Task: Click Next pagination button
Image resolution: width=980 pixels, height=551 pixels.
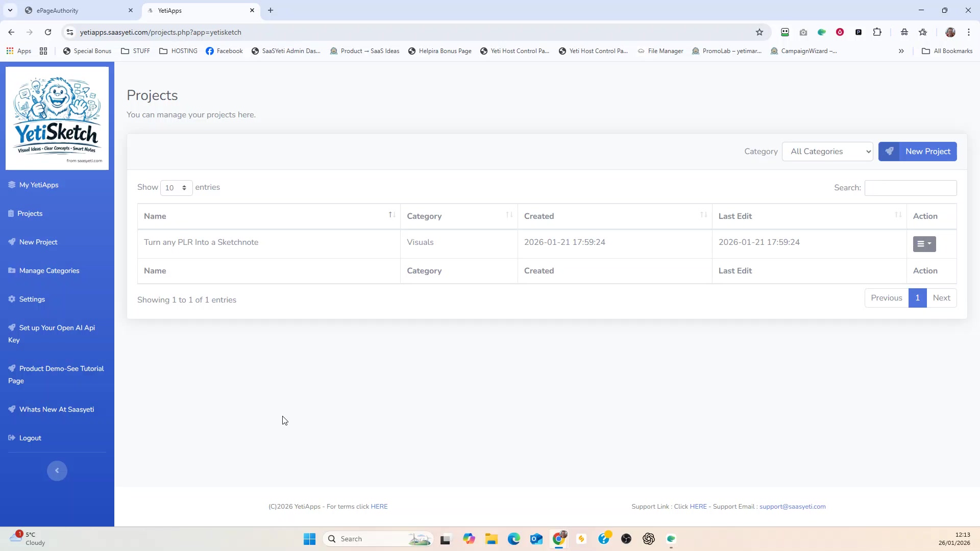Action: pyautogui.click(x=942, y=298)
